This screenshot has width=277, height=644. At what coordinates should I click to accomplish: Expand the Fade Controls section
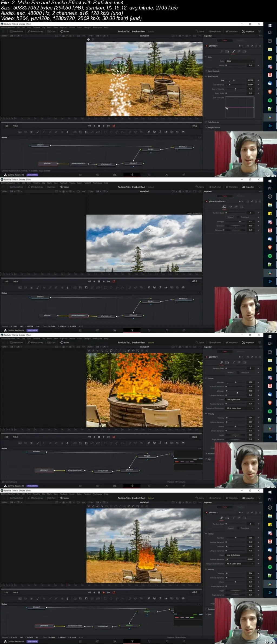coord(213,122)
